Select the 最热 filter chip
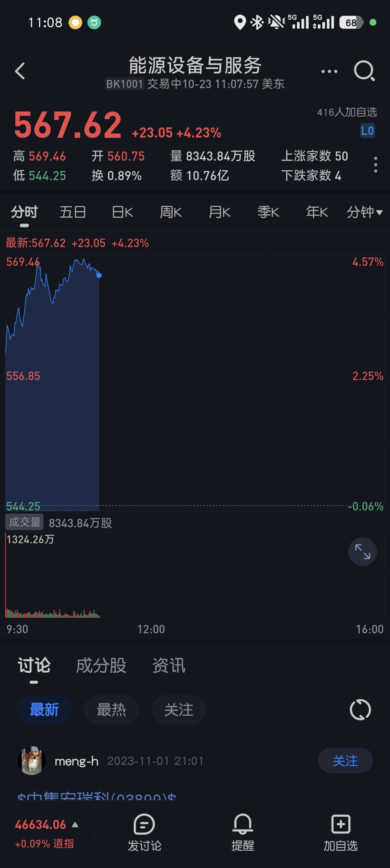This screenshot has height=868, width=390. click(x=111, y=710)
